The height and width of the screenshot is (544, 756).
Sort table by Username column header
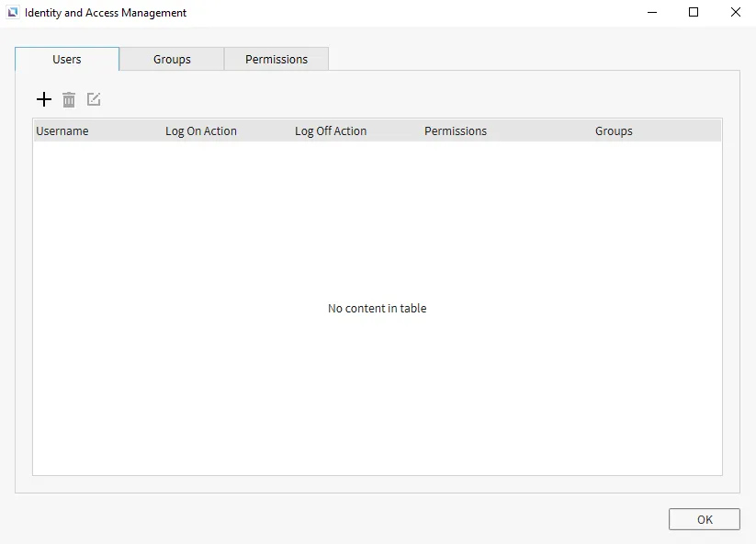click(62, 130)
